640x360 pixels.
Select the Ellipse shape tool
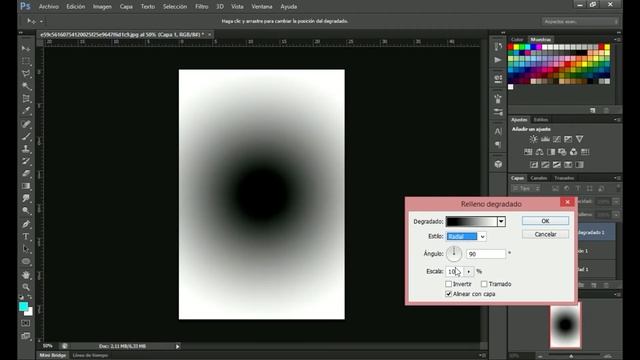click(x=26, y=262)
